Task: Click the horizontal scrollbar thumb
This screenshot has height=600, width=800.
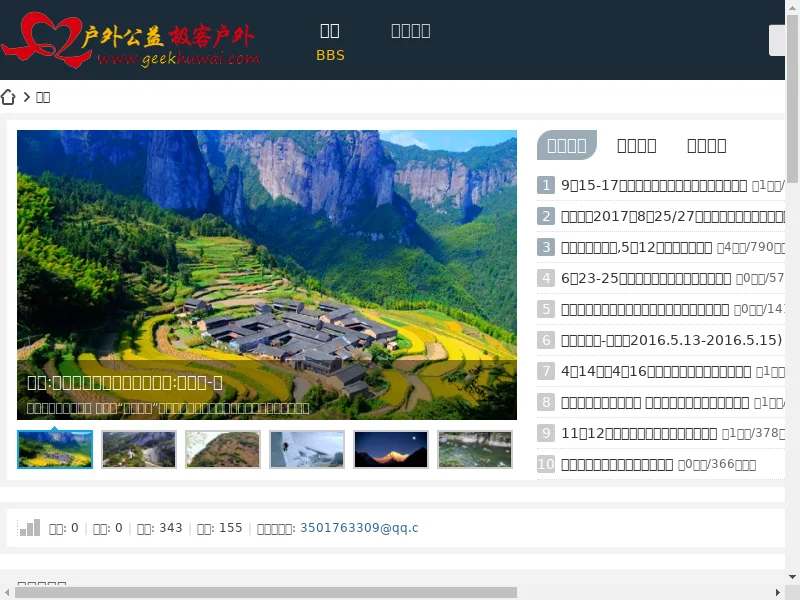Action: [x=266, y=592]
